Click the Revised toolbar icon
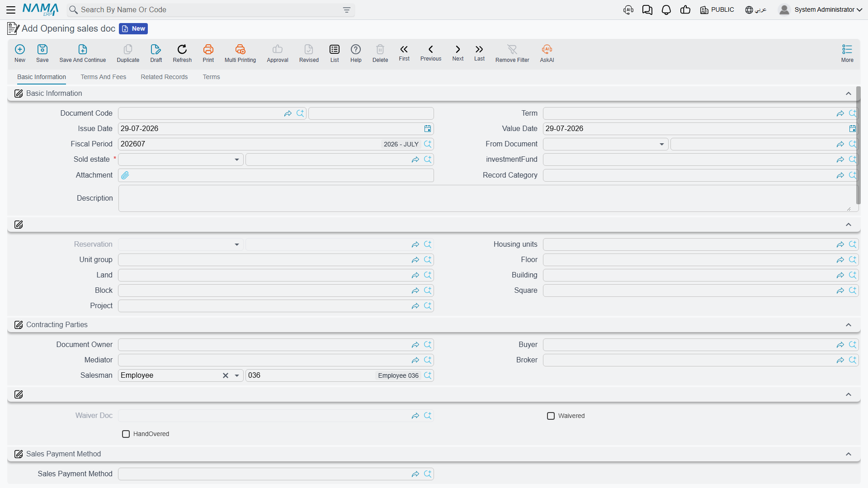The image size is (868, 488). (x=309, y=53)
